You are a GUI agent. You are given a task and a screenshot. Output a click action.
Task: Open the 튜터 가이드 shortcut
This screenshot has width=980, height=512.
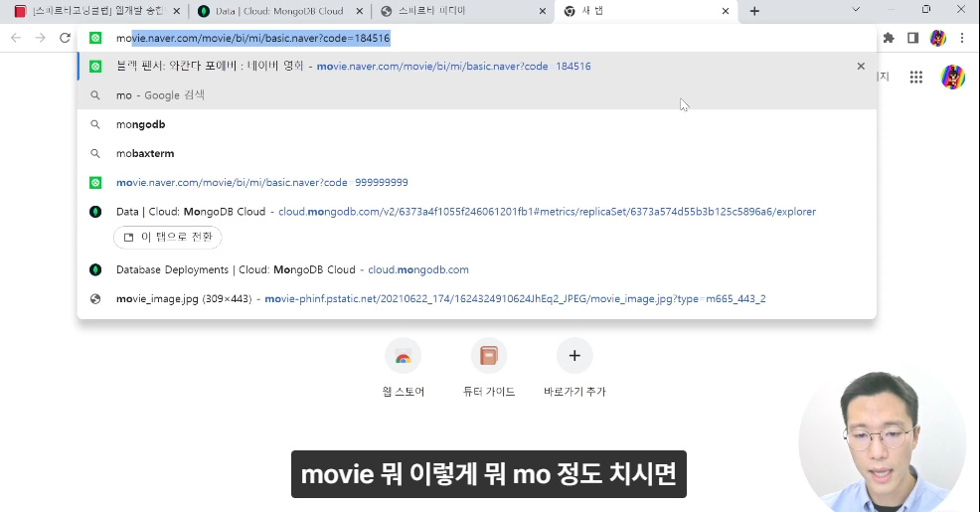pyautogui.click(x=489, y=366)
